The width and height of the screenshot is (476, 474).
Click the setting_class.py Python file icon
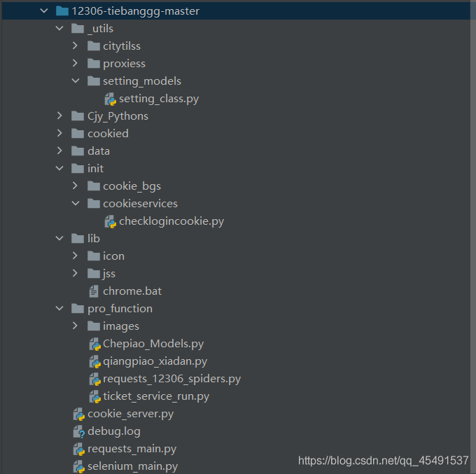tap(111, 99)
